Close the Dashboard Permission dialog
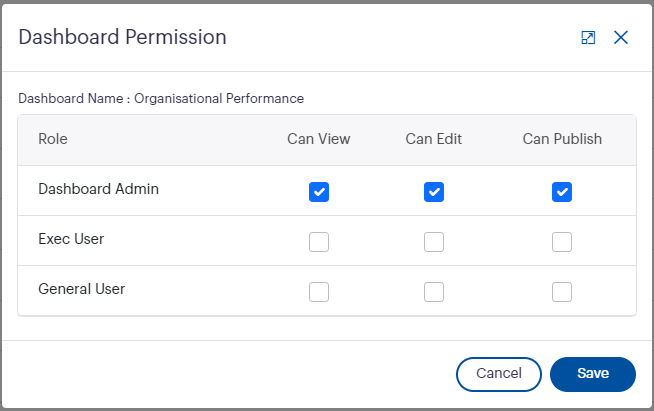 (621, 37)
